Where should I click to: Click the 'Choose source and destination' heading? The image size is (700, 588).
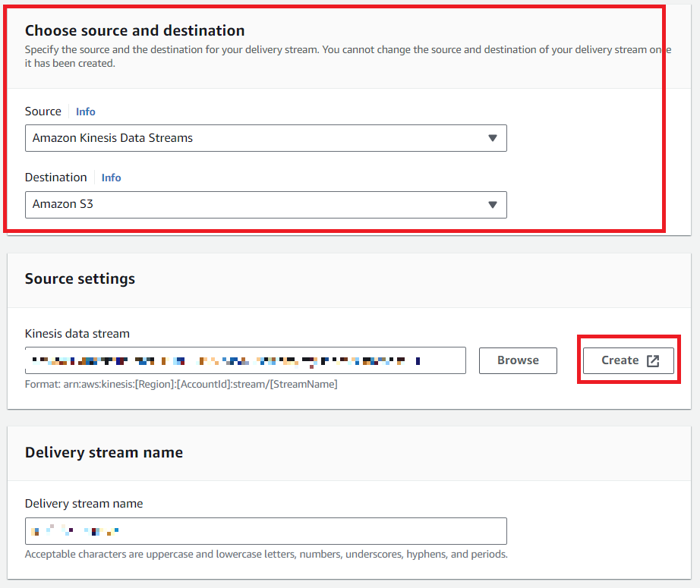(x=134, y=31)
